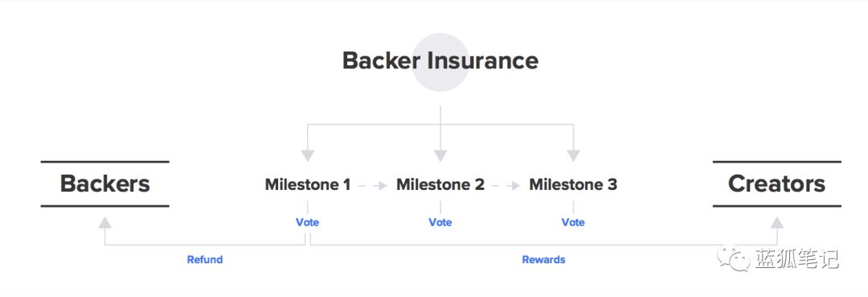Image resolution: width=868 pixels, height=297 pixels.
Task: Click the up arrowhead below Creators
Action: 777,222
